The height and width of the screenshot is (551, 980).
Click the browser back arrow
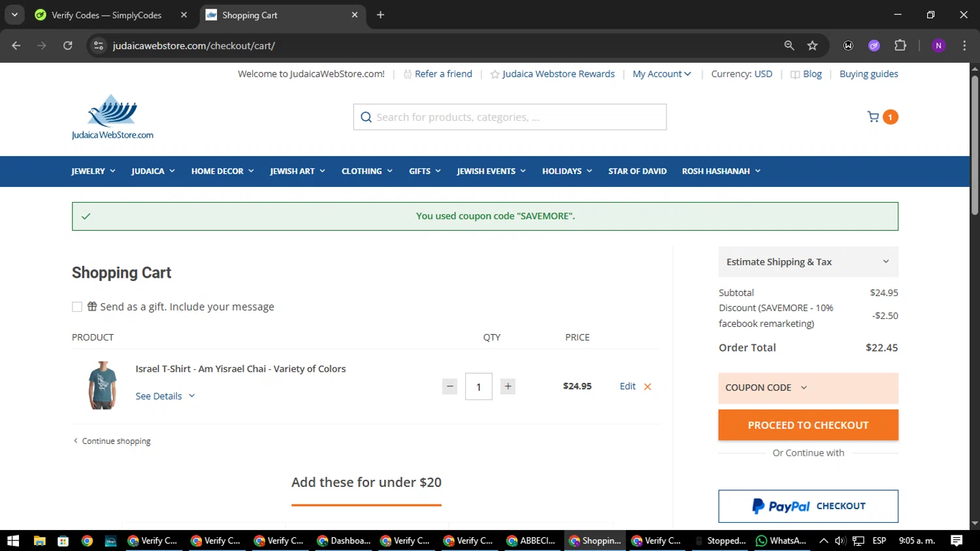16,46
